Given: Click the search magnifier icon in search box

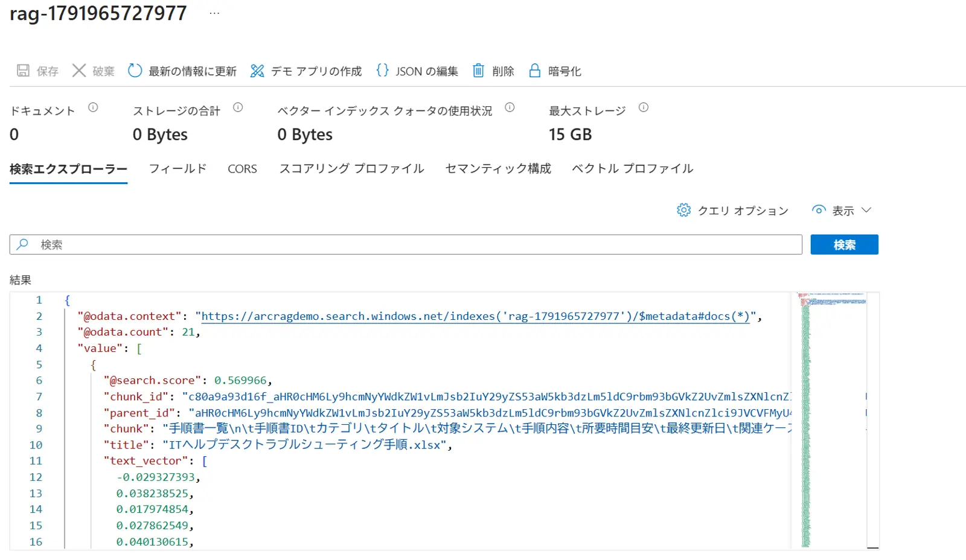Looking at the screenshot, I should (x=22, y=244).
